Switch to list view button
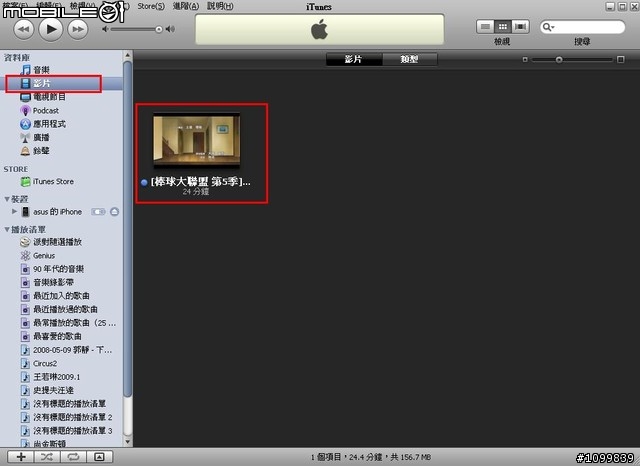Screen dimensions: 640x466 485,27
